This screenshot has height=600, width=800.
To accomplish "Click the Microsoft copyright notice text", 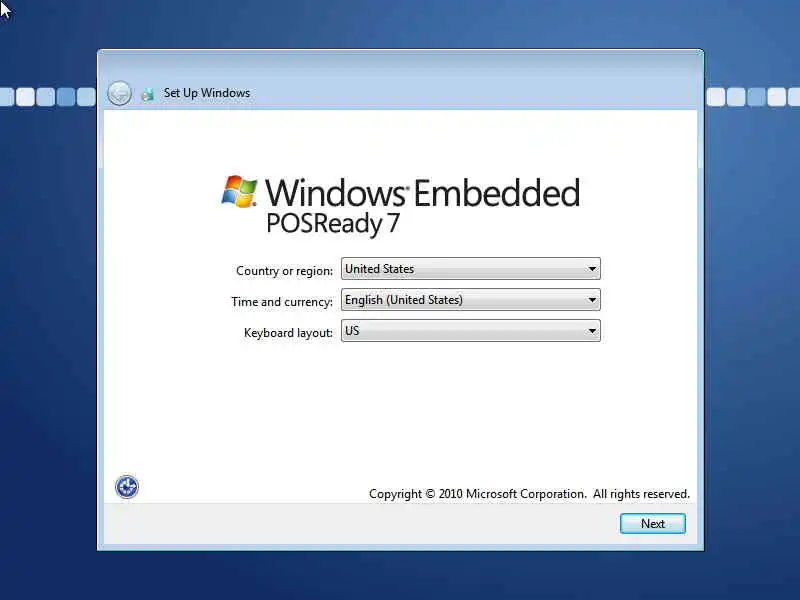I will [x=529, y=494].
